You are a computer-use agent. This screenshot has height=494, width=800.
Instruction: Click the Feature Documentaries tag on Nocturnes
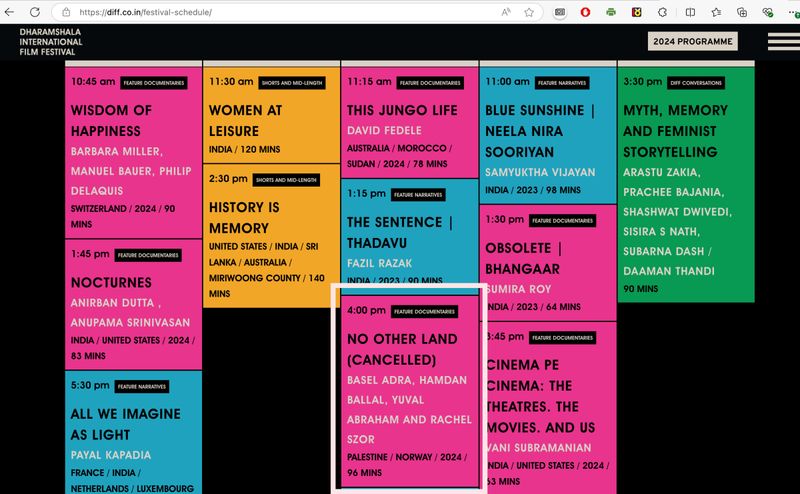[x=147, y=255]
